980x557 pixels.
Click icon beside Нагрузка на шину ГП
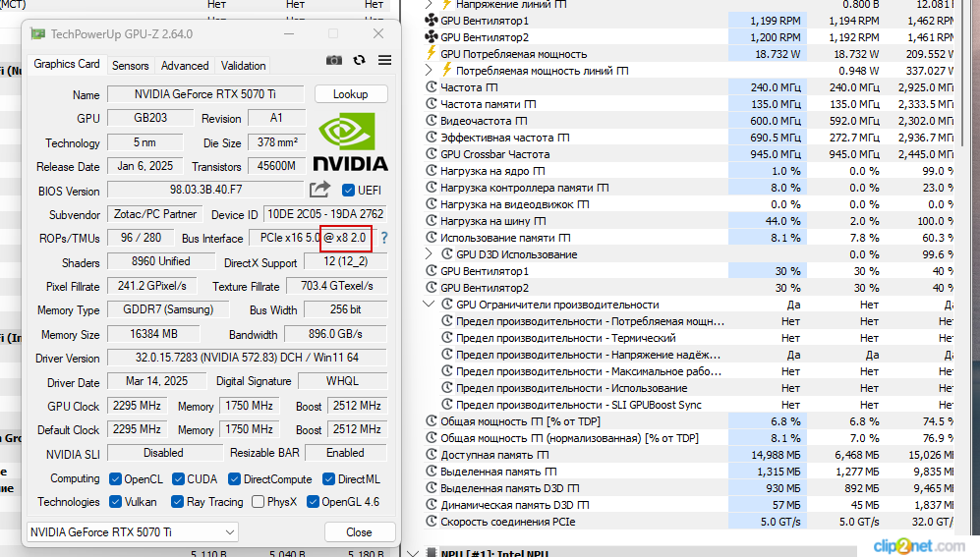tap(432, 220)
